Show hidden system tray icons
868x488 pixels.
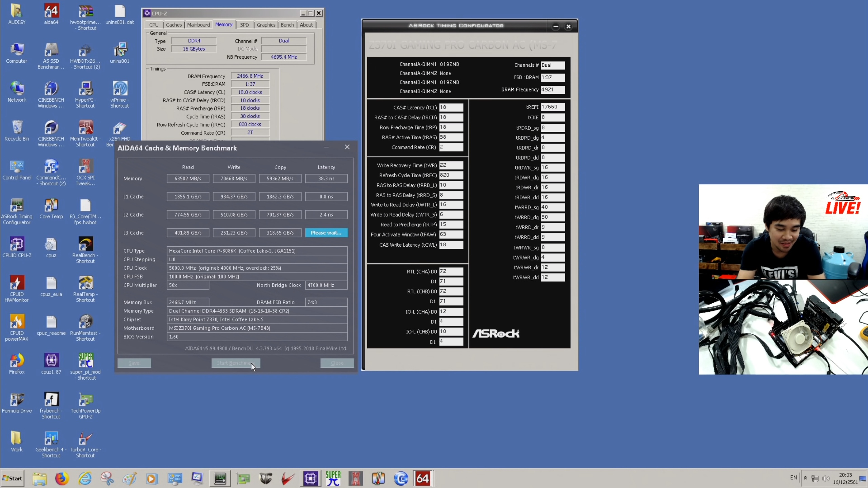click(805, 478)
